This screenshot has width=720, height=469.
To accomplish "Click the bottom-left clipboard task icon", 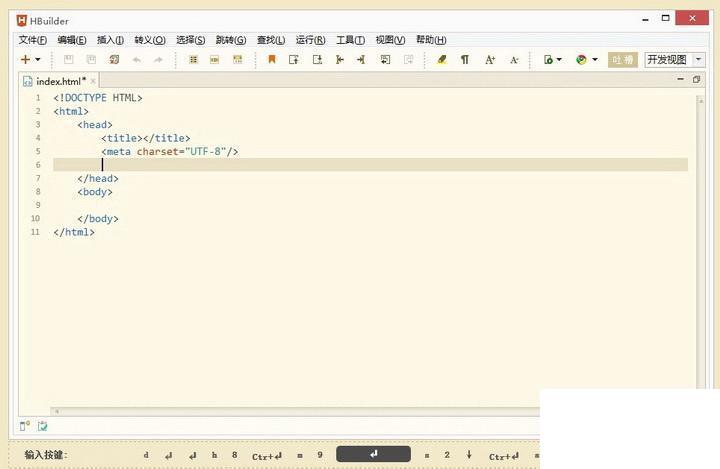I will (42, 426).
